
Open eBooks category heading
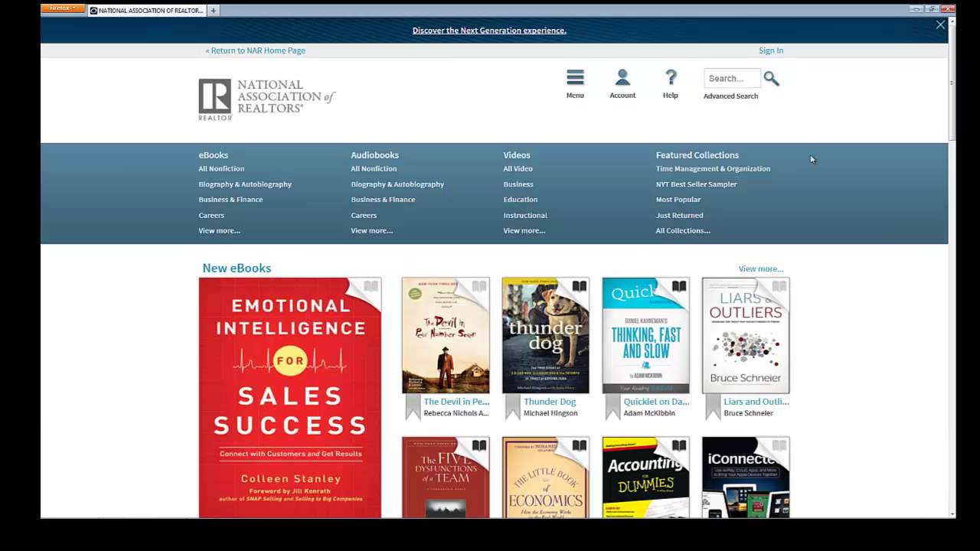coord(213,155)
